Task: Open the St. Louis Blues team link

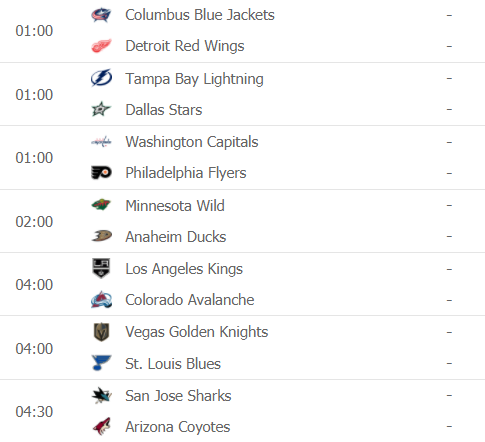Action: point(173,364)
